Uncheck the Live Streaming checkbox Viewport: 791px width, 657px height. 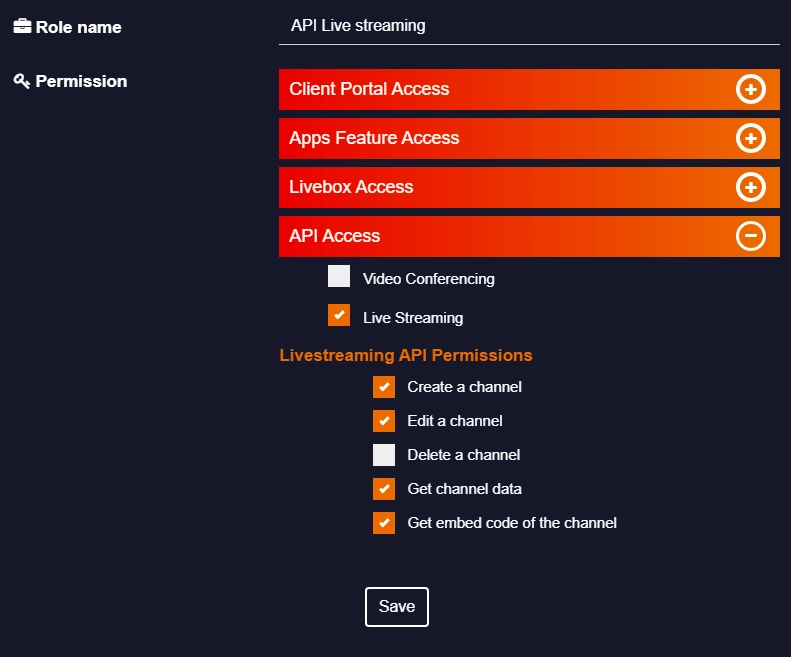[x=339, y=315]
